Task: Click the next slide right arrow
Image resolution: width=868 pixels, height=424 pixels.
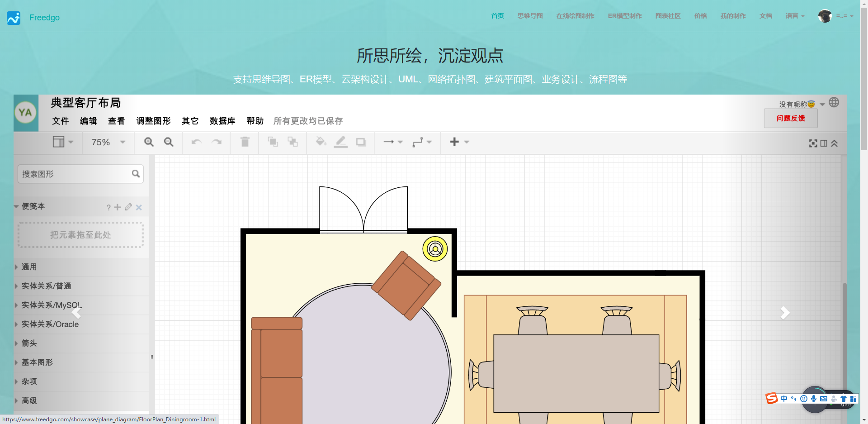Action: pos(785,313)
